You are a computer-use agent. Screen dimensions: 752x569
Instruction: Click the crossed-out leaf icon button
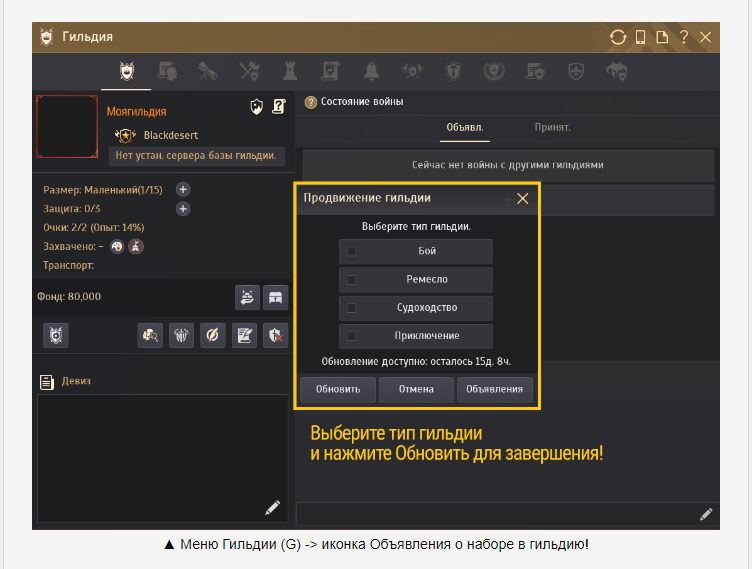click(212, 335)
